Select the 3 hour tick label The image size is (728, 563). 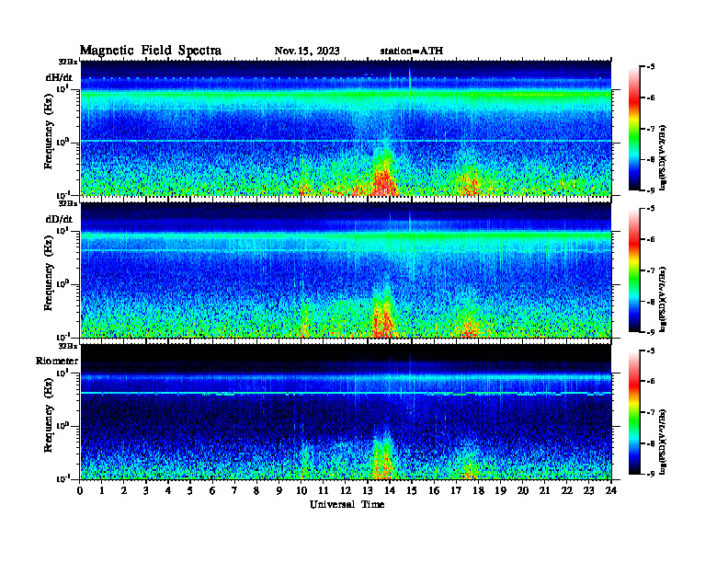(x=146, y=491)
